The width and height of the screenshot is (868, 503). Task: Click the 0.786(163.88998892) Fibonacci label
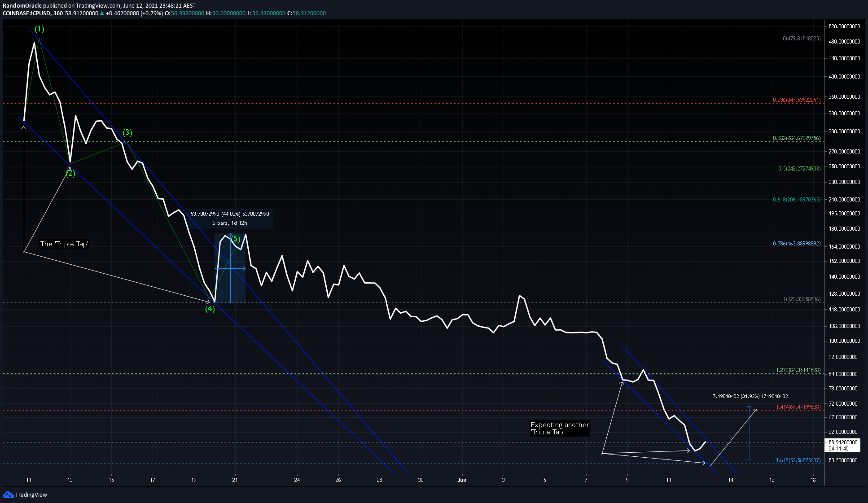[797, 244]
